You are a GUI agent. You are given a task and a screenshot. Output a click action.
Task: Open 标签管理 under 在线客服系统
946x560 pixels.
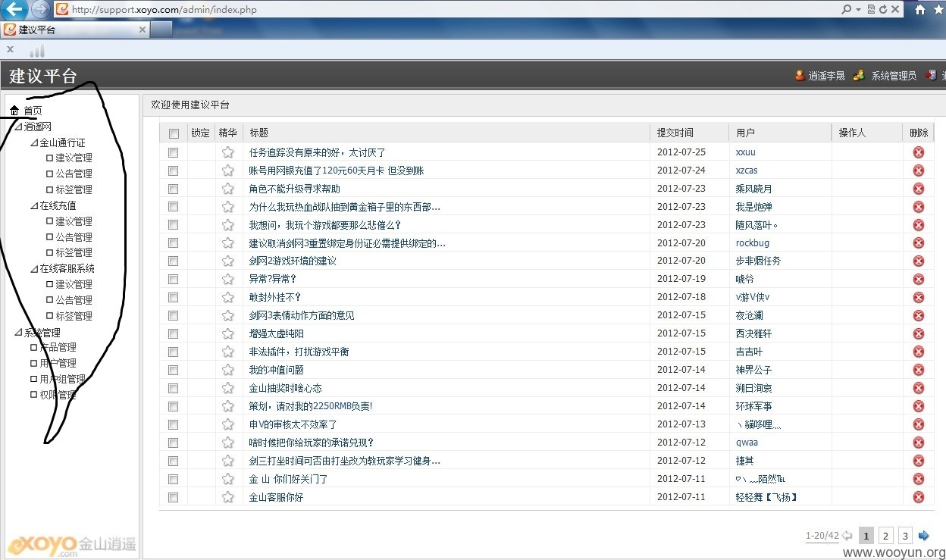pyautogui.click(x=74, y=316)
